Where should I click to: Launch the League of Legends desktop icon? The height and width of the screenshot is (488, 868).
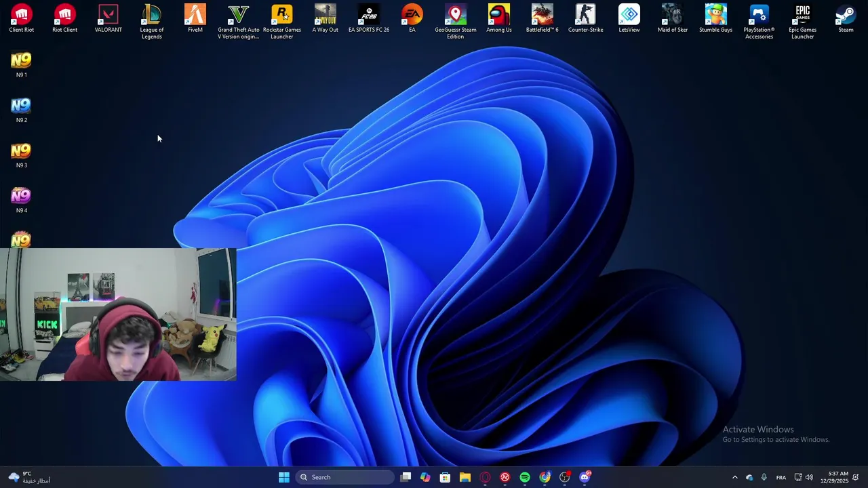151,22
